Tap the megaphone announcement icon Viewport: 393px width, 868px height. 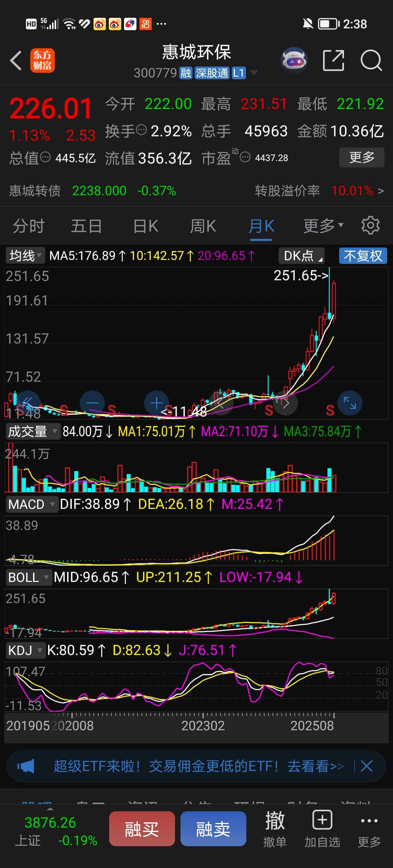26,766
